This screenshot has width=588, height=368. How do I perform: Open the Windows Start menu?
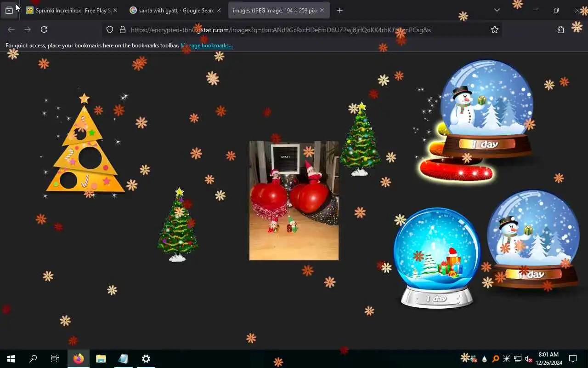tap(11, 359)
